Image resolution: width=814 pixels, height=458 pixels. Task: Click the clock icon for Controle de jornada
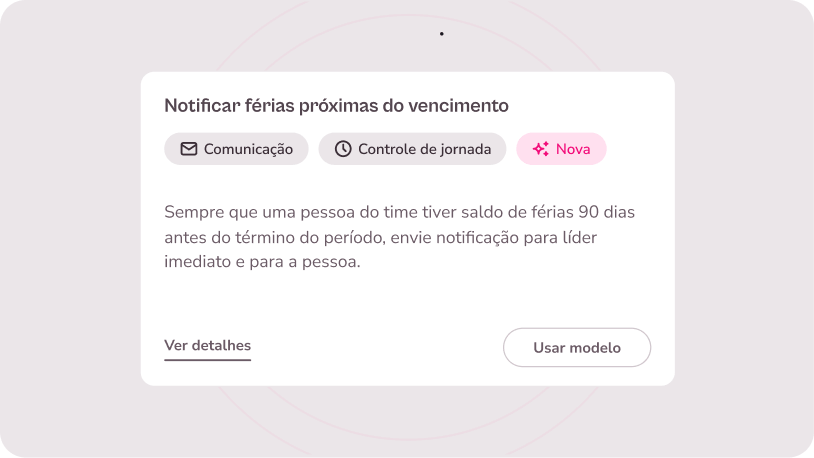click(343, 149)
